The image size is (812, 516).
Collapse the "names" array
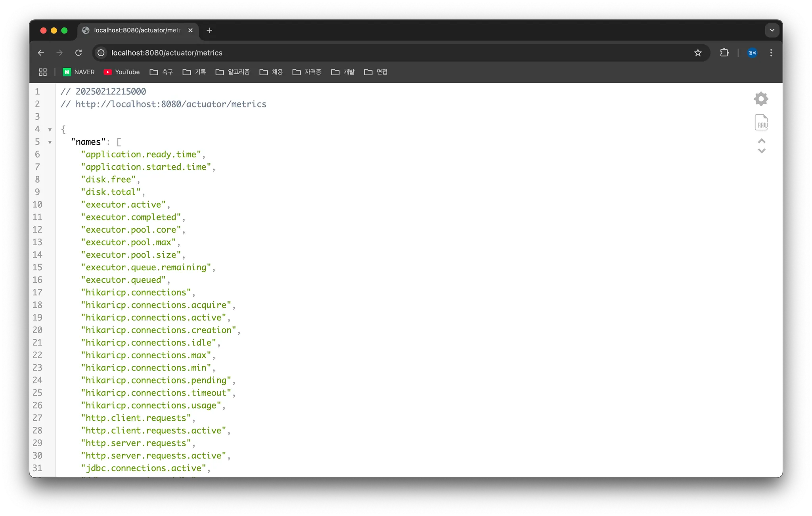[x=50, y=142]
